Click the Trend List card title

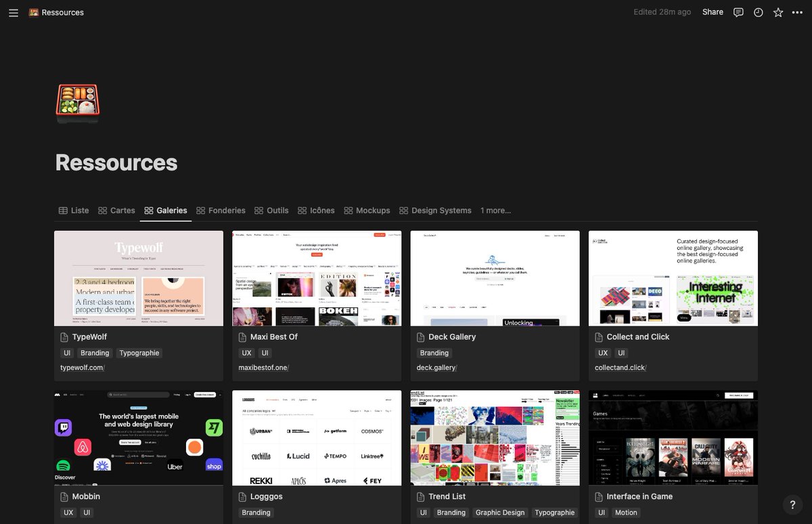447,496
